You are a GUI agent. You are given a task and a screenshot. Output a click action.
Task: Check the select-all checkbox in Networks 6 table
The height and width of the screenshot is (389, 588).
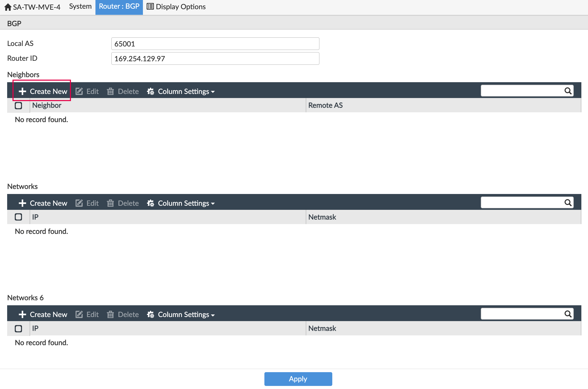(18, 328)
